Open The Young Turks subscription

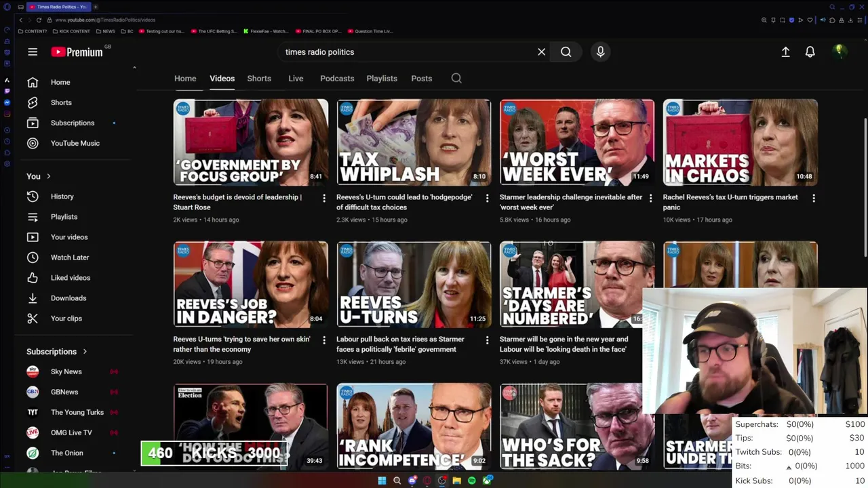click(x=77, y=412)
